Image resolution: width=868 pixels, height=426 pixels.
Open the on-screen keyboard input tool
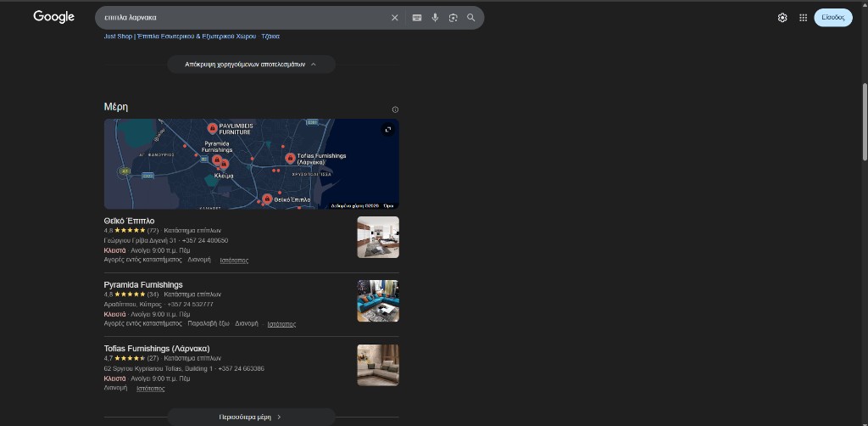tap(417, 18)
